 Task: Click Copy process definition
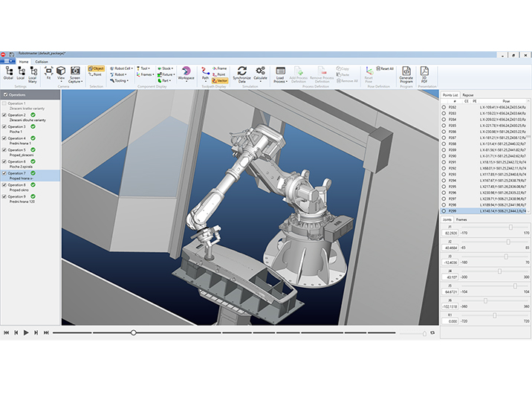coord(343,68)
